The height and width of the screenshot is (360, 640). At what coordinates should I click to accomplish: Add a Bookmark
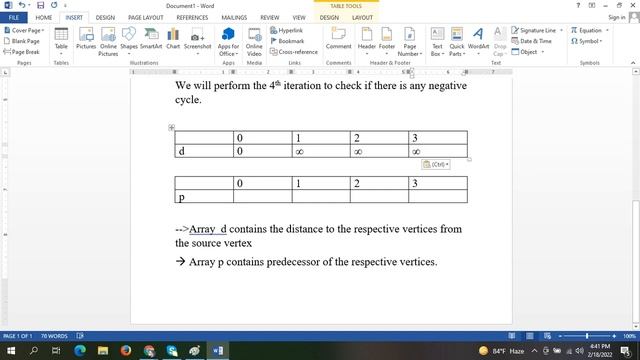tap(287, 41)
